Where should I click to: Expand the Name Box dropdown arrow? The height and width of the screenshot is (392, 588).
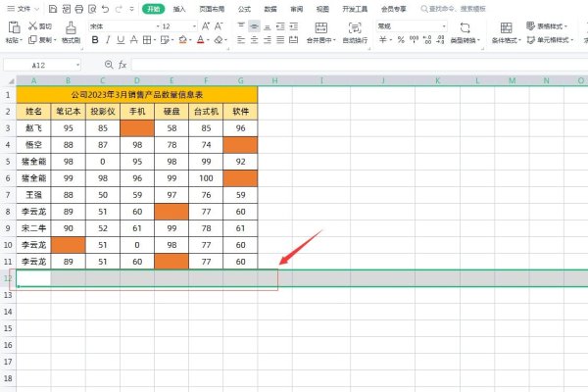coord(78,65)
